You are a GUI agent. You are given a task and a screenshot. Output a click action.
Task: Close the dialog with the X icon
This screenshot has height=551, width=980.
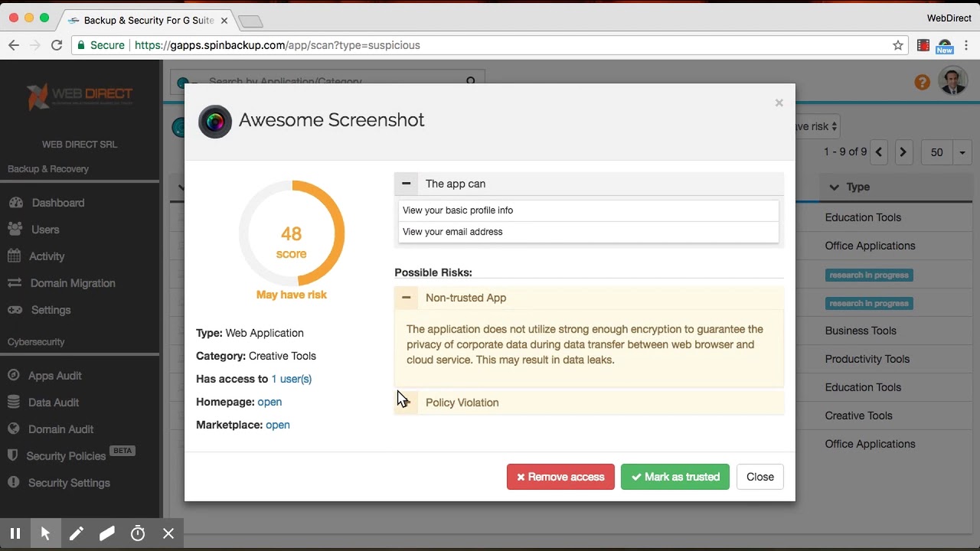779,103
